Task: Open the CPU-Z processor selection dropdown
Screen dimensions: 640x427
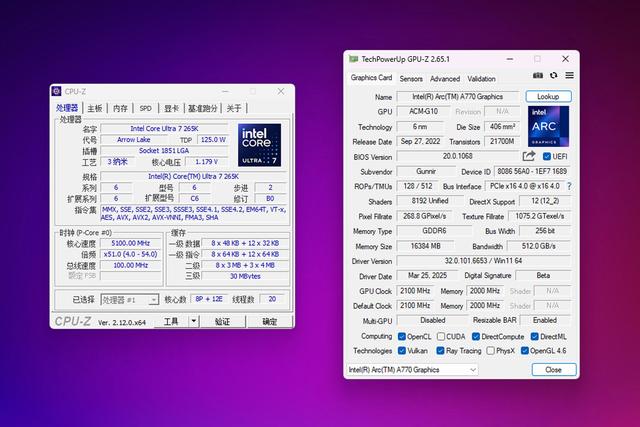Action: pyautogui.click(x=129, y=299)
